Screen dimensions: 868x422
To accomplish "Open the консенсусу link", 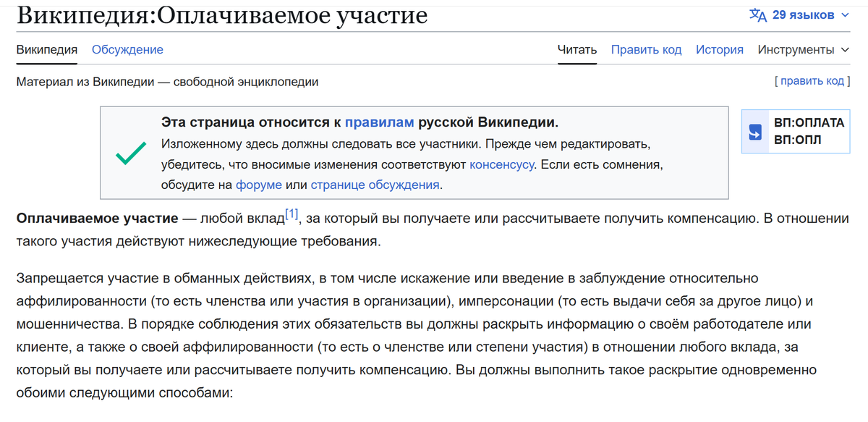I will tap(502, 164).
